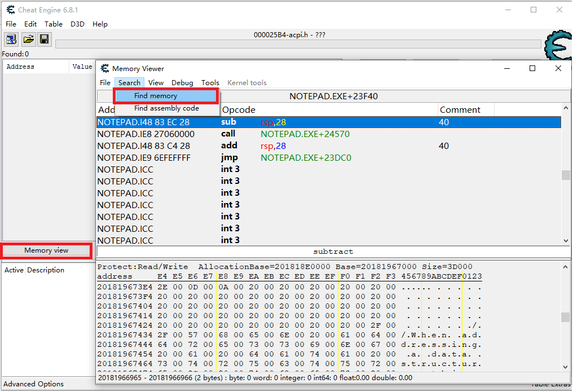
Task: Maximize the Memory Viewer window
Action: click(x=532, y=69)
